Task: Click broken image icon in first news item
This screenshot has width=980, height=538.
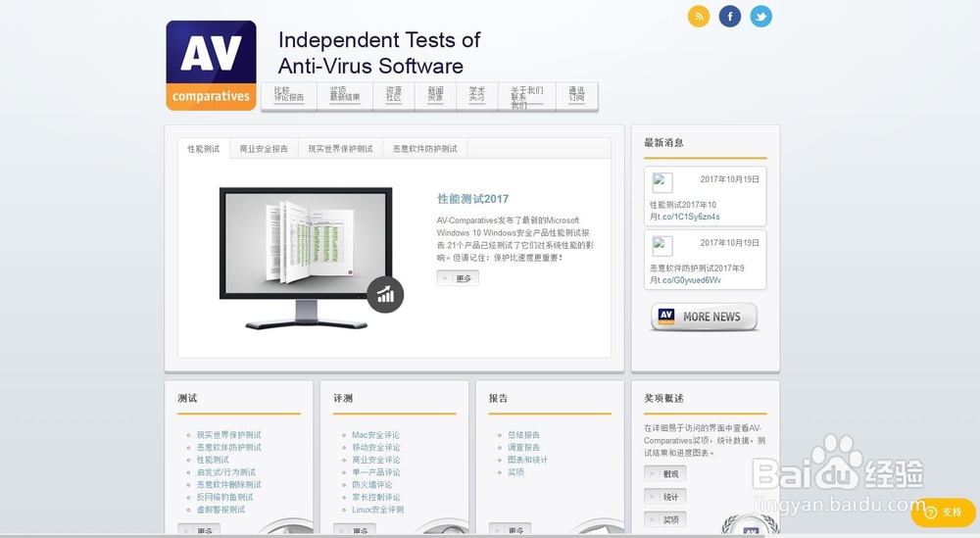Action: click(662, 182)
